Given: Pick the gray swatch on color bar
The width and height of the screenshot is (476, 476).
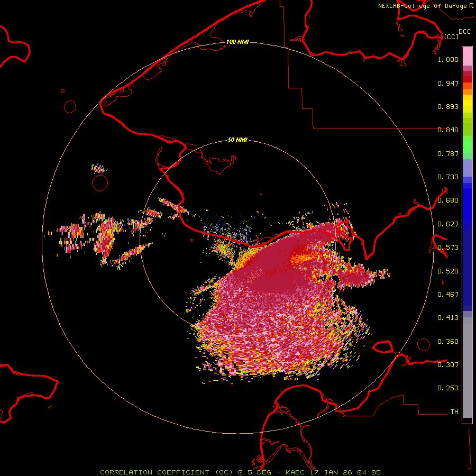Looking at the screenshot, I should click(x=467, y=370).
